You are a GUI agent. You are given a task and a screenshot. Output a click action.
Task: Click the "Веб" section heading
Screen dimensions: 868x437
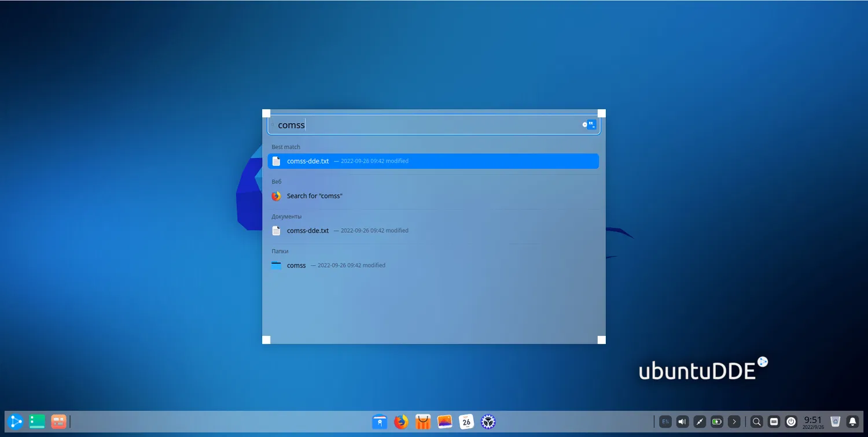pos(277,182)
